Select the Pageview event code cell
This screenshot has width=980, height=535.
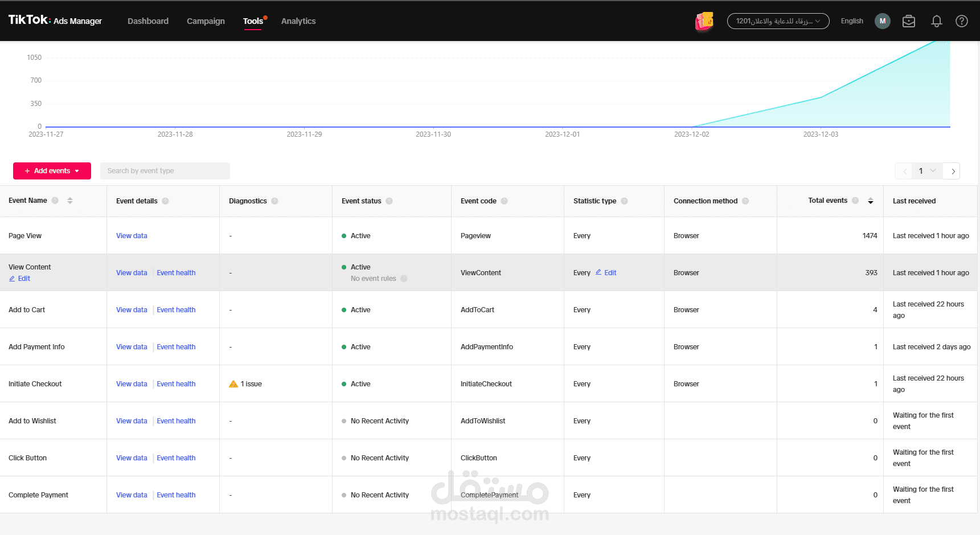tap(475, 236)
